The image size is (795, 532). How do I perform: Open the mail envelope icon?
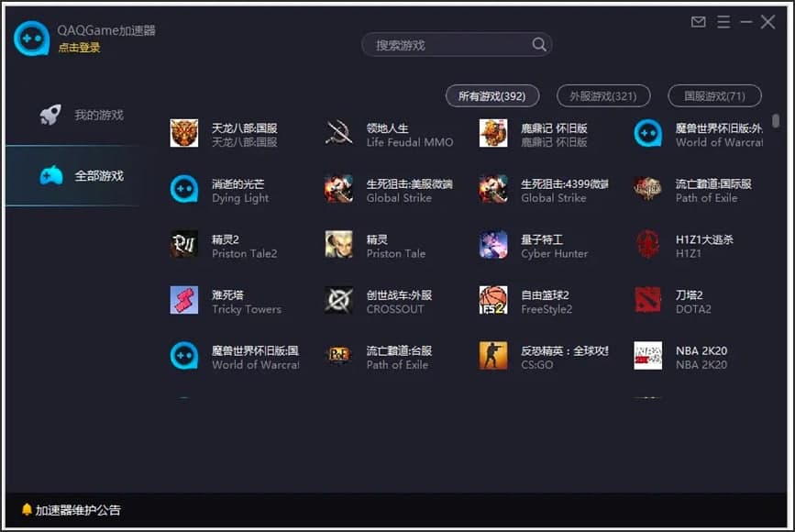pyautogui.click(x=698, y=22)
